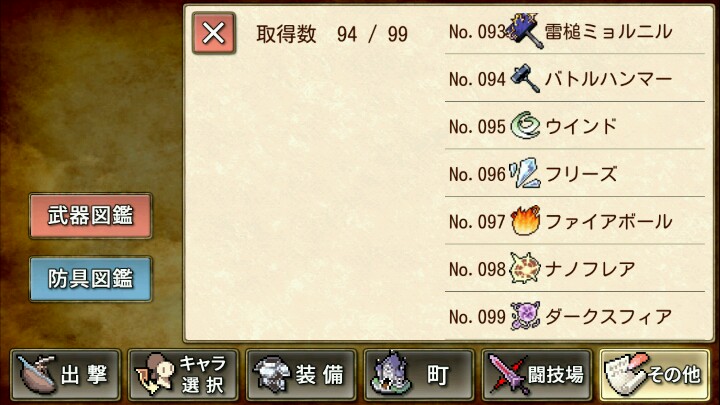This screenshot has width=720, height=405.
Task: Select entry No. 094 バトルハンマー text
Action: point(608,79)
